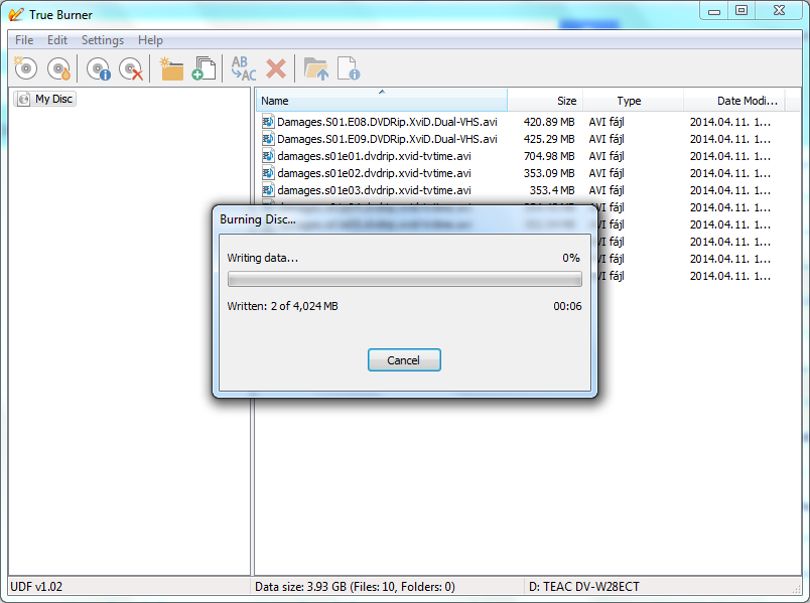The height and width of the screenshot is (603, 810).
Task: Sort files by the Size column
Action: [x=545, y=101]
